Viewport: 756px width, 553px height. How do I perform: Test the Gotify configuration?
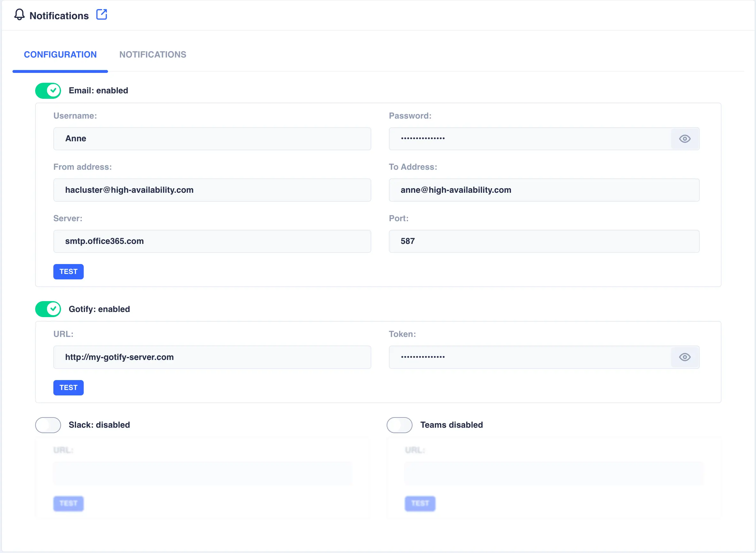tap(68, 387)
